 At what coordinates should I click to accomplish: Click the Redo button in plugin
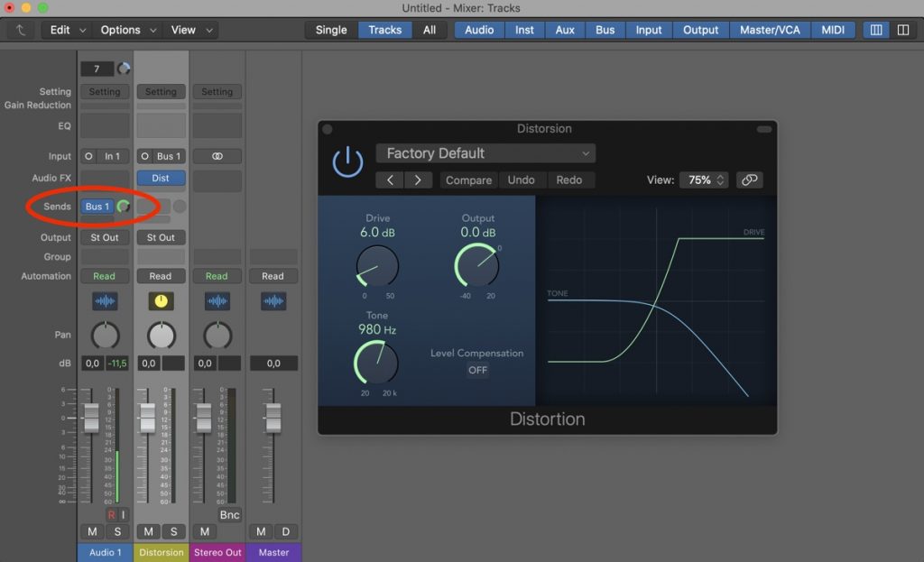[568, 180]
